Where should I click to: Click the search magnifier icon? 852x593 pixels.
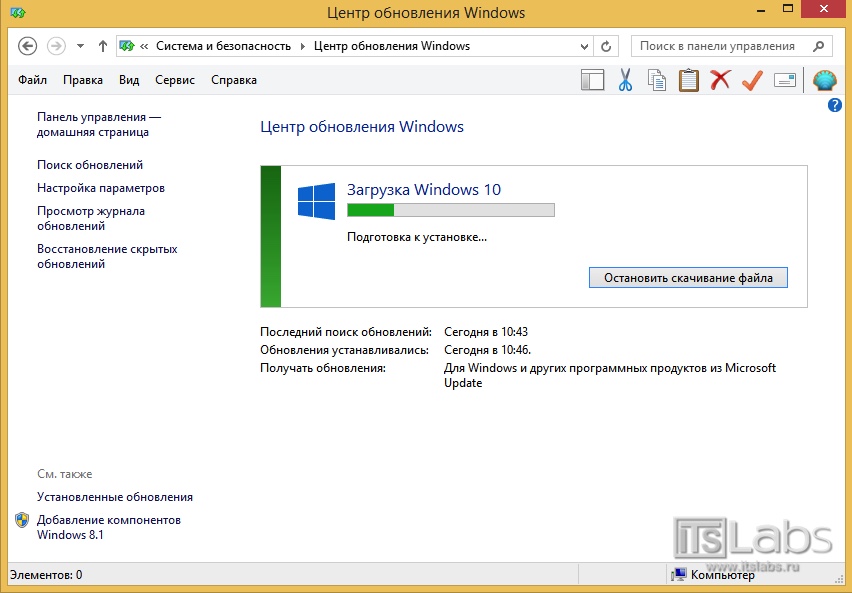pos(819,46)
